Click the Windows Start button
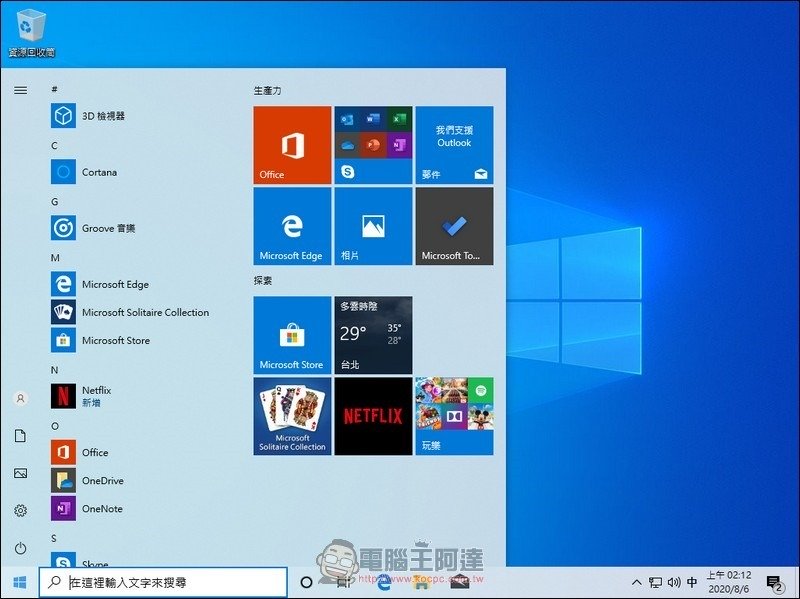This screenshot has width=800, height=599. tap(19, 582)
